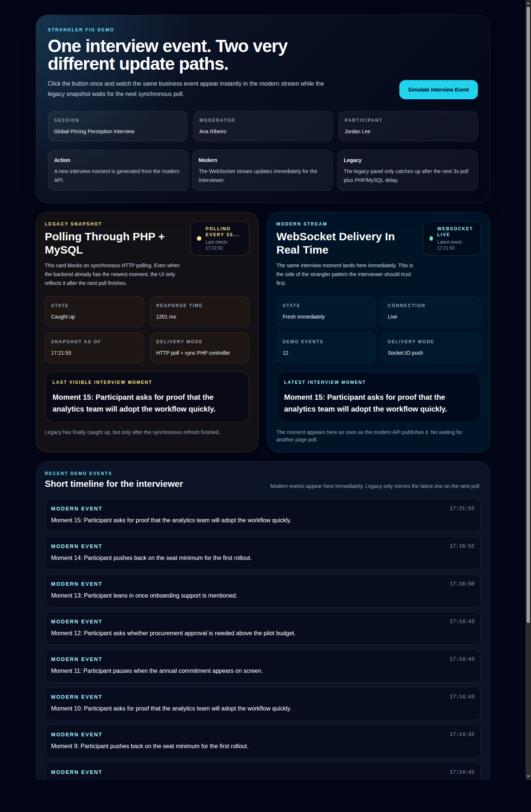Click the Simulate Interview Event button
531x812 pixels.
pyautogui.click(x=438, y=90)
